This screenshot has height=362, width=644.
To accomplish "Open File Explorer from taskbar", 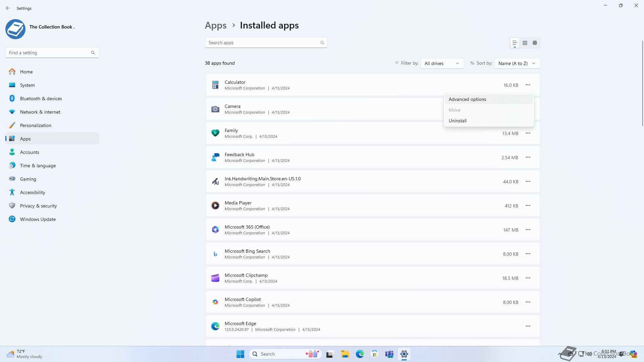I will [x=345, y=354].
